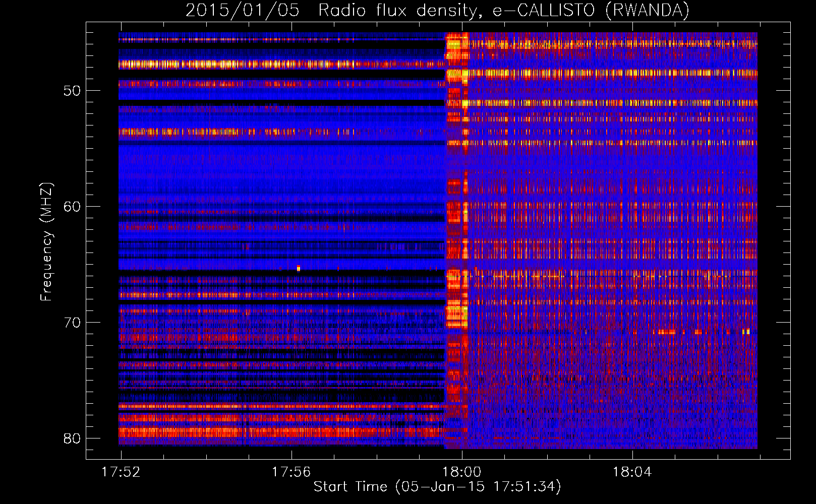This screenshot has height=504, width=816.
Task: Click the 'Start Time' x-axis label
Action: pos(437,486)
